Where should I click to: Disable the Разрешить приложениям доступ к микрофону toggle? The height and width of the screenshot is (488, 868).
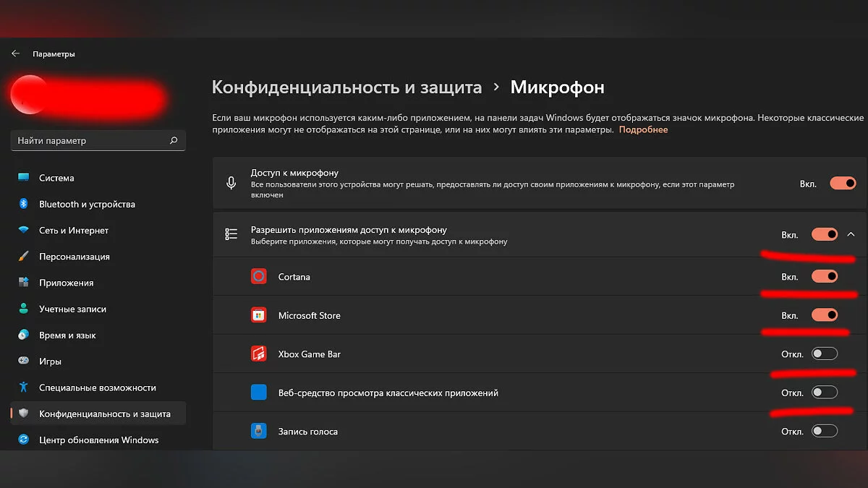[x=825, y=234]
